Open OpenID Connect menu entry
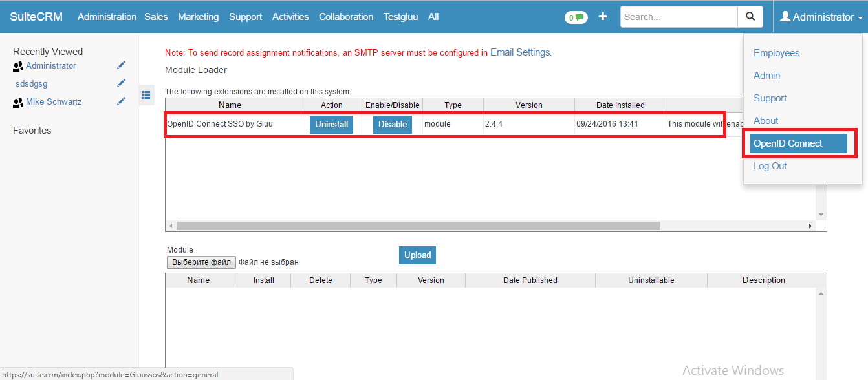The image size is (868, 380). [799, 143]
